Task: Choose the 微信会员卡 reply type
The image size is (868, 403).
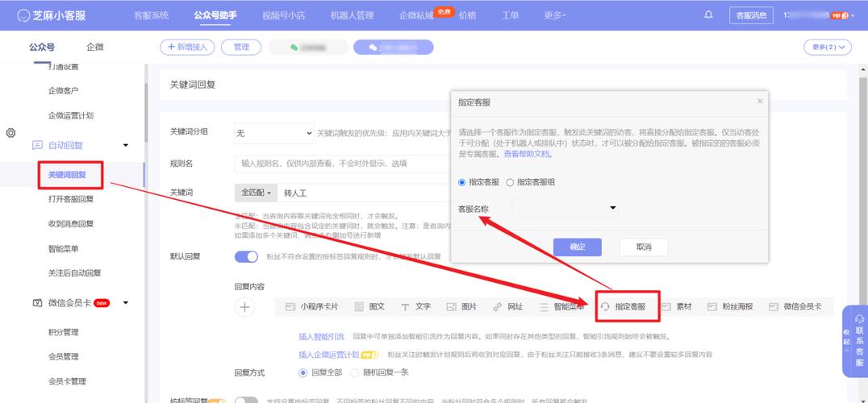Action: 795,307
